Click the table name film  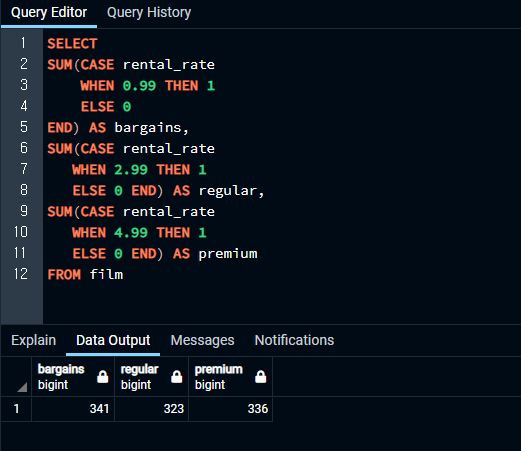point(106,275)
